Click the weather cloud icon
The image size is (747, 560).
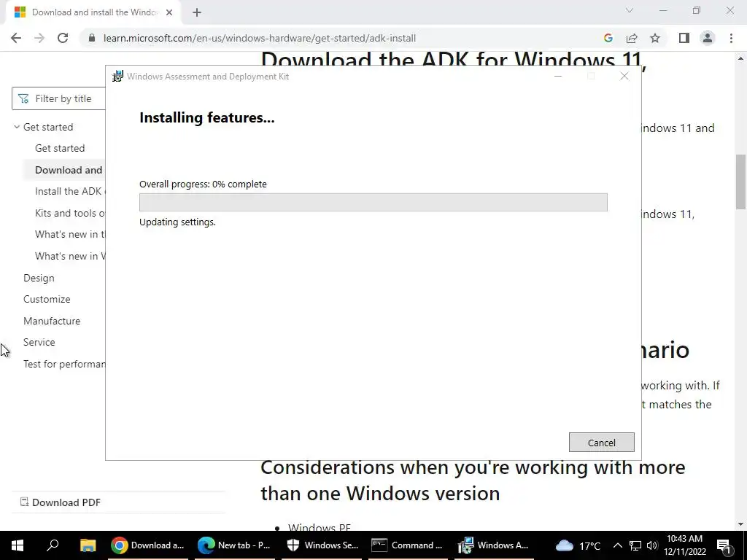[565, 545]
